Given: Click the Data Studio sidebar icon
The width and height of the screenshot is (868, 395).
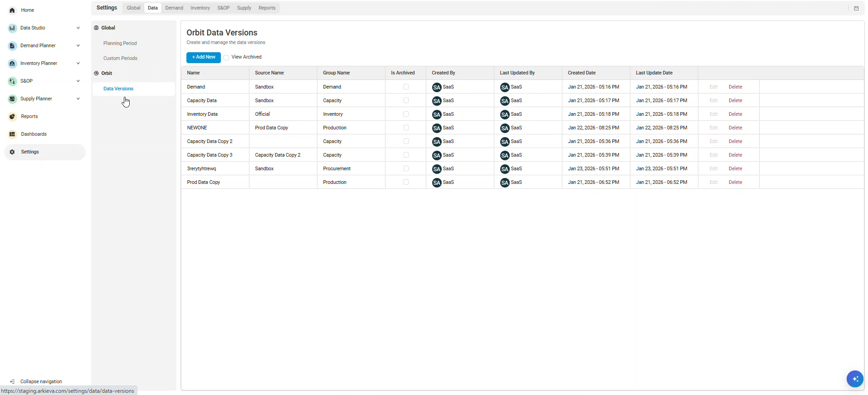Looking at the screenshot, I should [12, 28].
